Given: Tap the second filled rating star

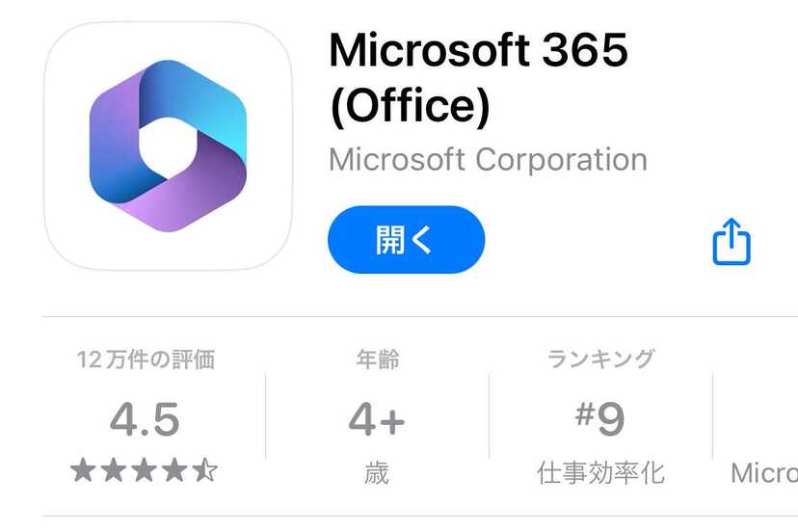Looking at the screenshot, I should coord(114,469).
